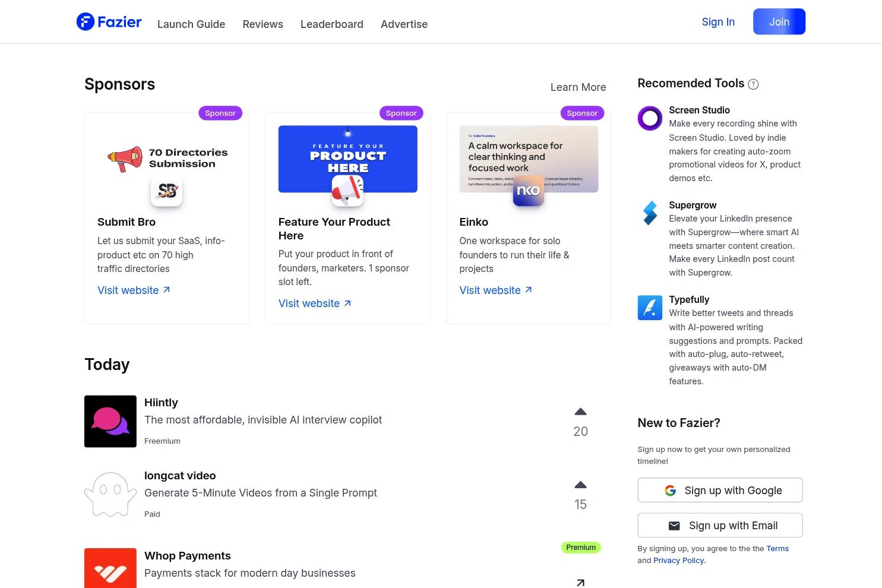Image resolution: width=882 pixels, height=588 pixels.
Task: Open the Leaderboard page
Action: point(332,24)
